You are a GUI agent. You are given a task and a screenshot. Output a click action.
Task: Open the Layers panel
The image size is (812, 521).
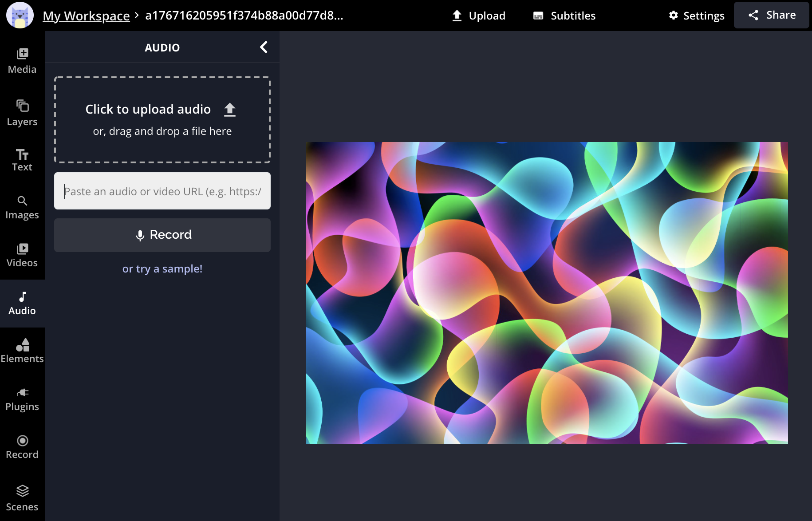pos(22,113)
